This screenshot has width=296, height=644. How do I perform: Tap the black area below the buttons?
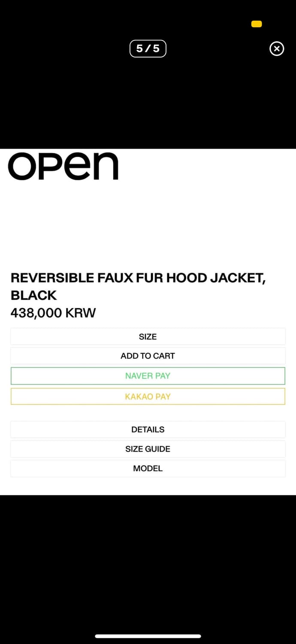(148, 550)
